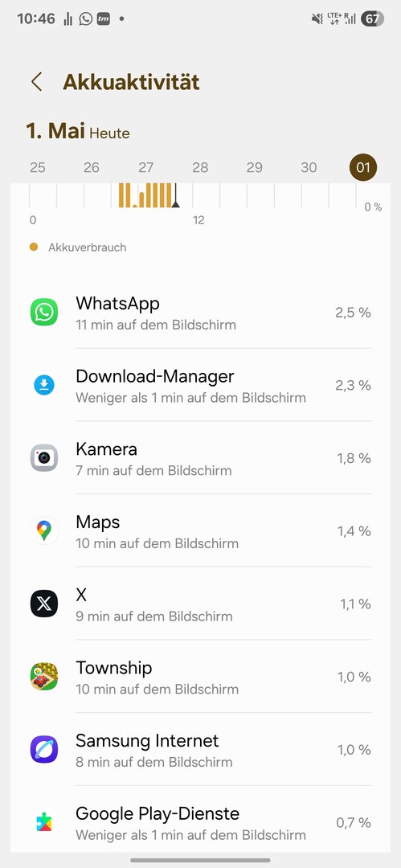Image resolution: width=401 pixels, height=868 pixels.
Task: Tap the Kamera app icon
Action: click(x=43, y=458)
